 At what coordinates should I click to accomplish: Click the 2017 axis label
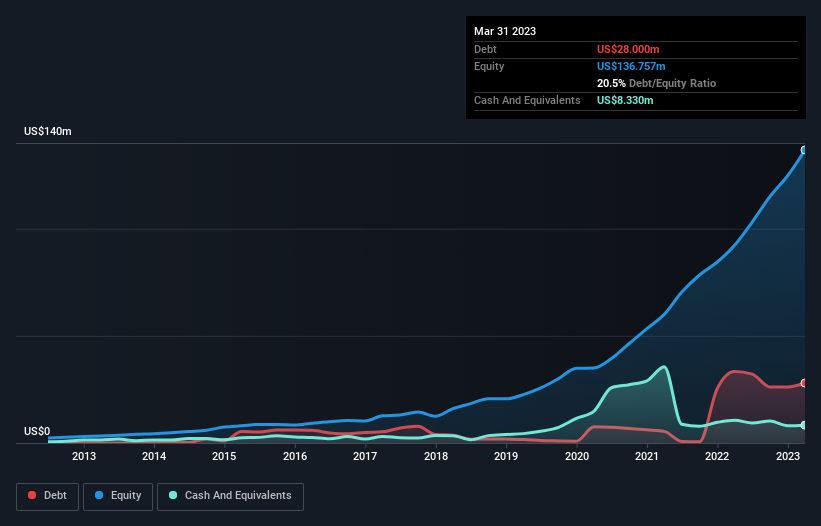click(x=365, y=456)
